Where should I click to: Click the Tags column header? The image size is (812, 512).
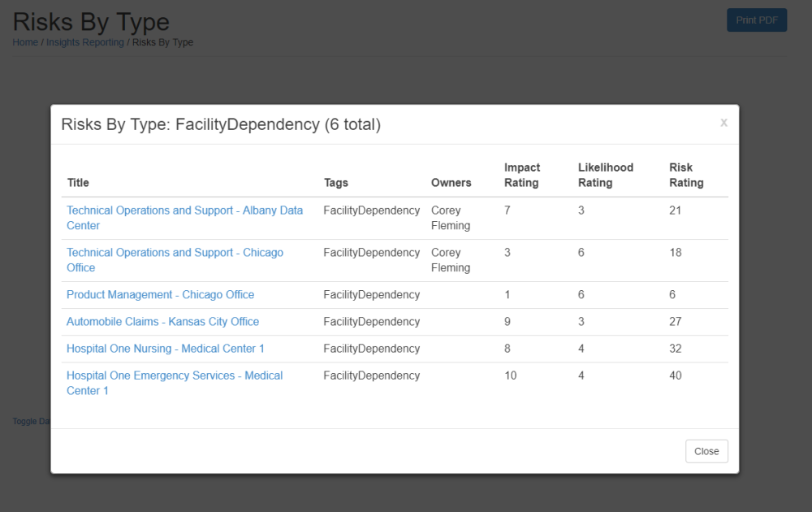point(336,182)
